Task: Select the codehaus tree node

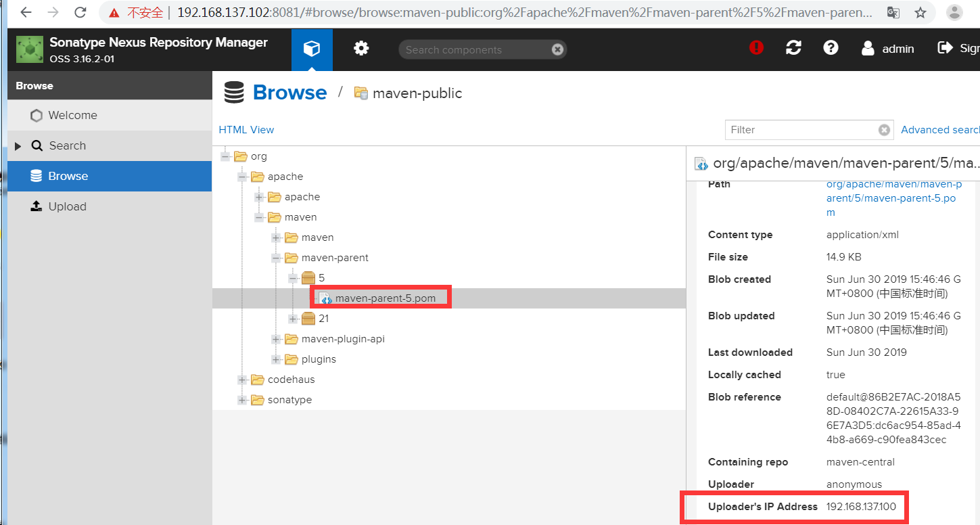Action: (291, 380)
